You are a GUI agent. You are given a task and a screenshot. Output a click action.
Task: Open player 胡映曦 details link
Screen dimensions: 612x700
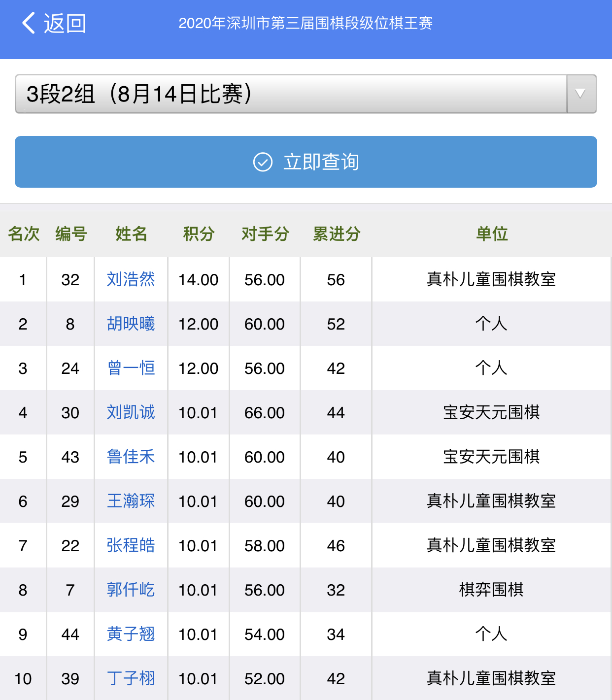(131, 324)
